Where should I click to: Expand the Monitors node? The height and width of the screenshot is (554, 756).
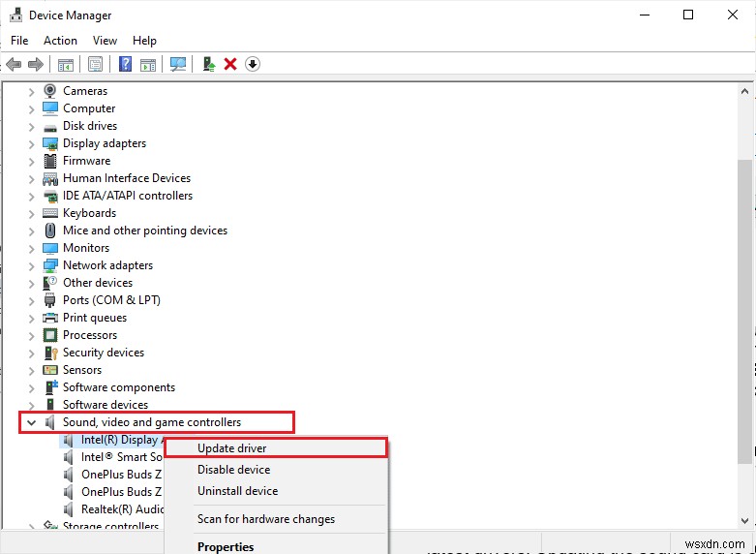[31, 249]
